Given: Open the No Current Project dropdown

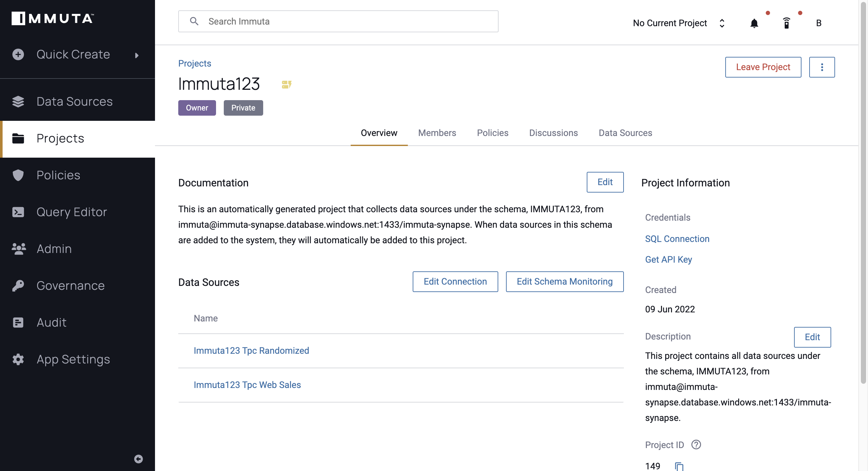Looking at the screenshot, I should (x=679, y=23).
